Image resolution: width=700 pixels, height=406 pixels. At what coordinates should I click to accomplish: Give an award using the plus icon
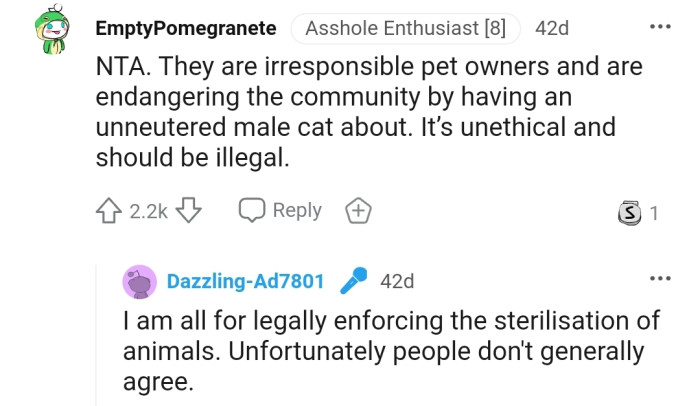[357, 211]
